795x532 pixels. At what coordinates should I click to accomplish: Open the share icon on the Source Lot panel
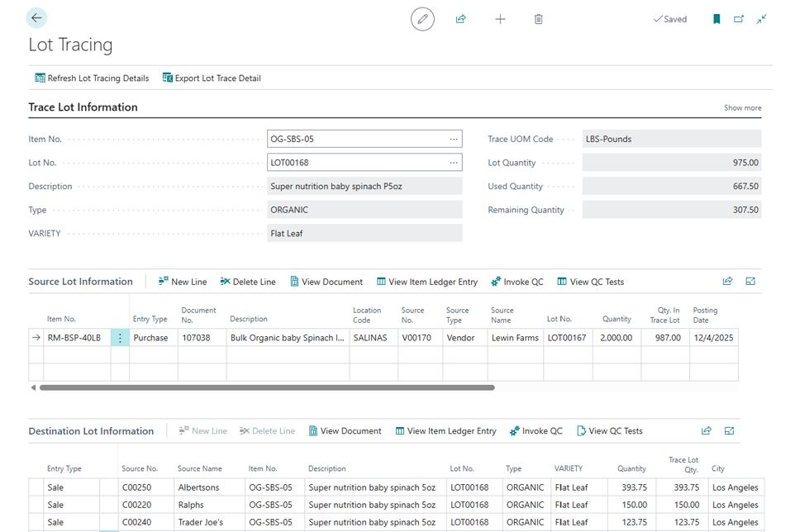[727, 281]
